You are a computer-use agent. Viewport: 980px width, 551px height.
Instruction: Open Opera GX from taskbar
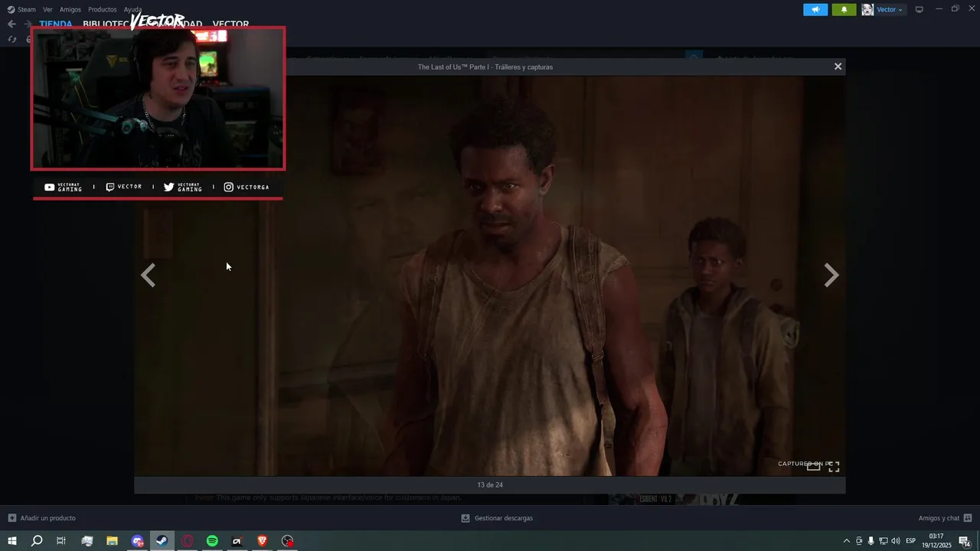(187, 541)
